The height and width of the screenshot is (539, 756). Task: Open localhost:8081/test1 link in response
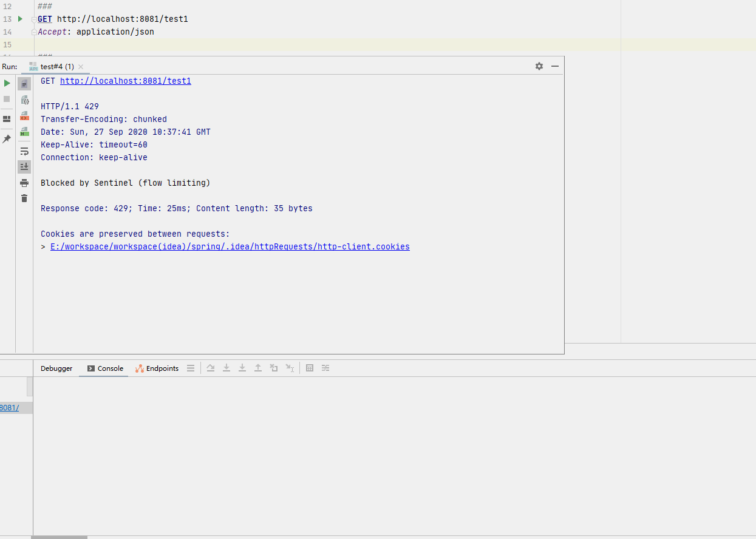(125, 81)
